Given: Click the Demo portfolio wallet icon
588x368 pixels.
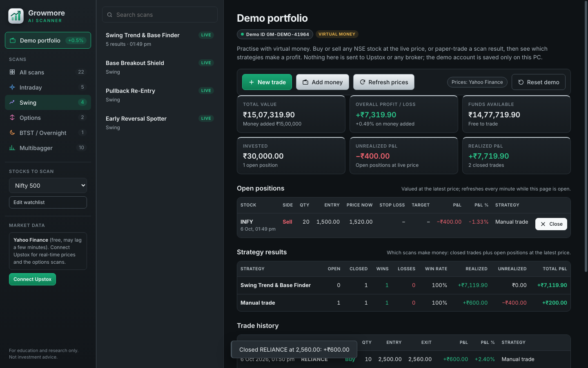Looking at the screenshot, I should pos(13,40).
